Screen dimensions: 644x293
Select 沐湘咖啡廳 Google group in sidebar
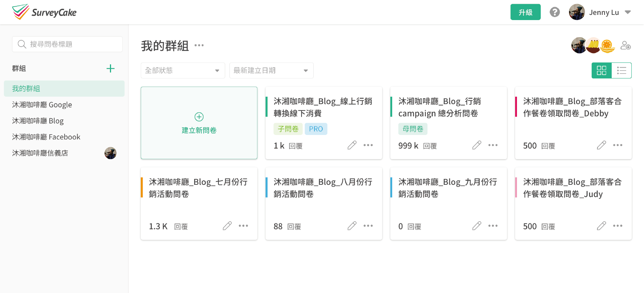coord(42,105)
